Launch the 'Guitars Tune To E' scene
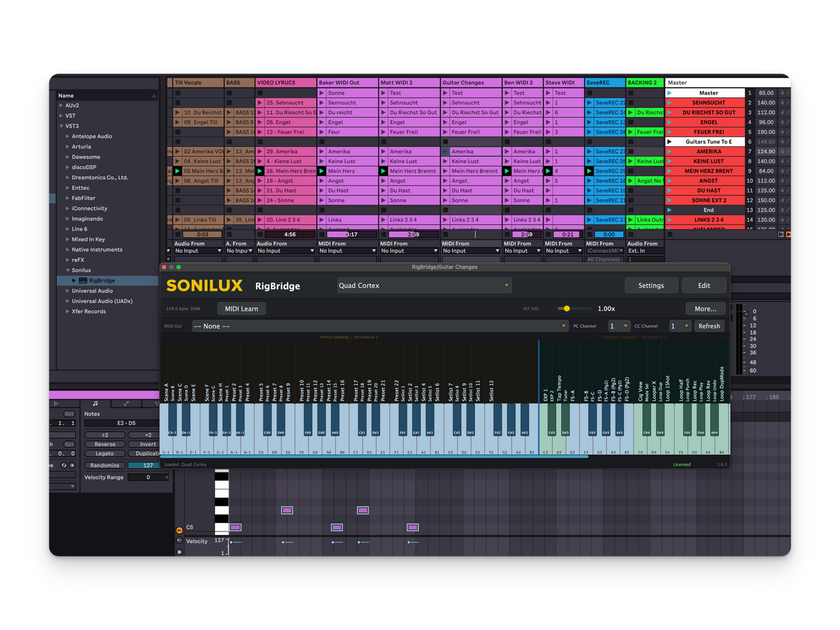The image size is (840, 630). (x=669, y=142)
